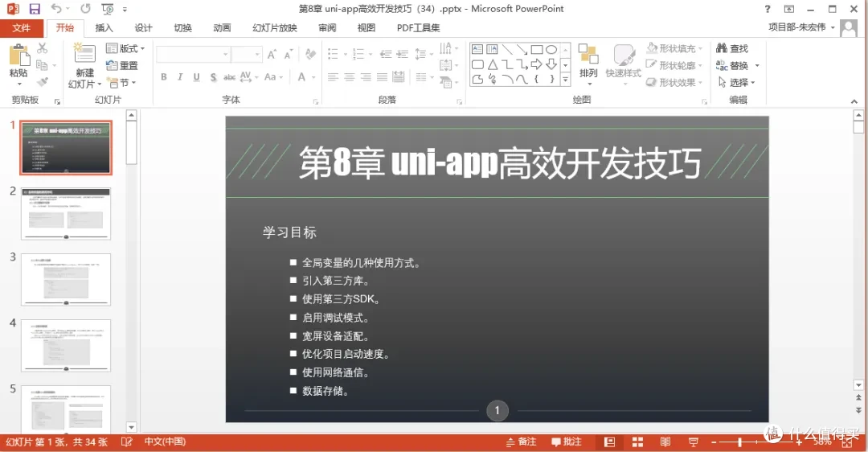Click the Format Painter brush icon

[43, 82]
